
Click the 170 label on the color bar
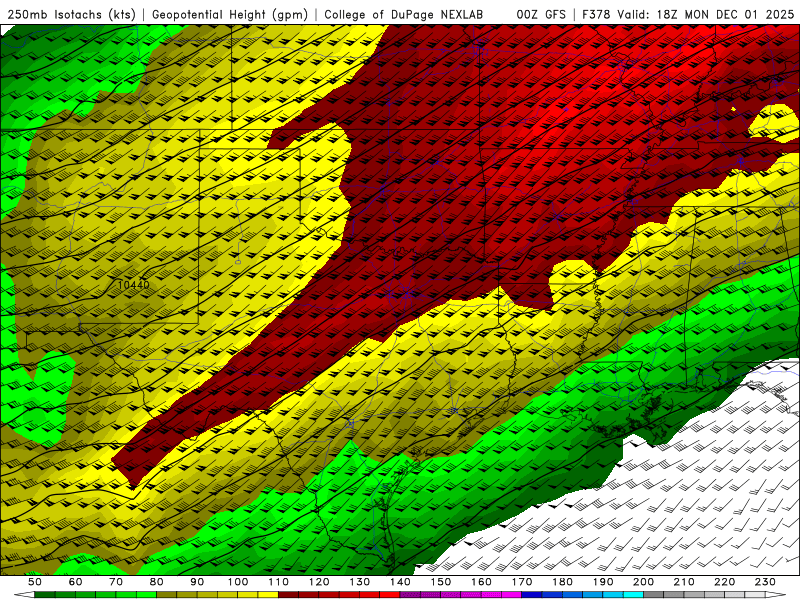522,582
